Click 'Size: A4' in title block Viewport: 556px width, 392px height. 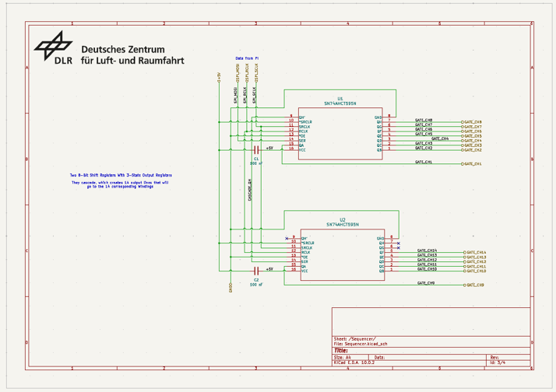(342, 358)
